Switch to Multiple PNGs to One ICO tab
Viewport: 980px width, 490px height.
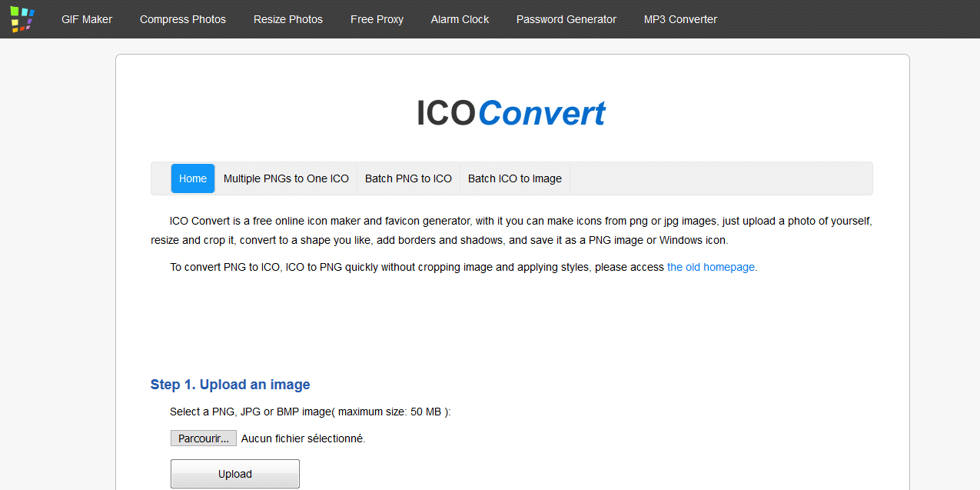coord(286,178)
